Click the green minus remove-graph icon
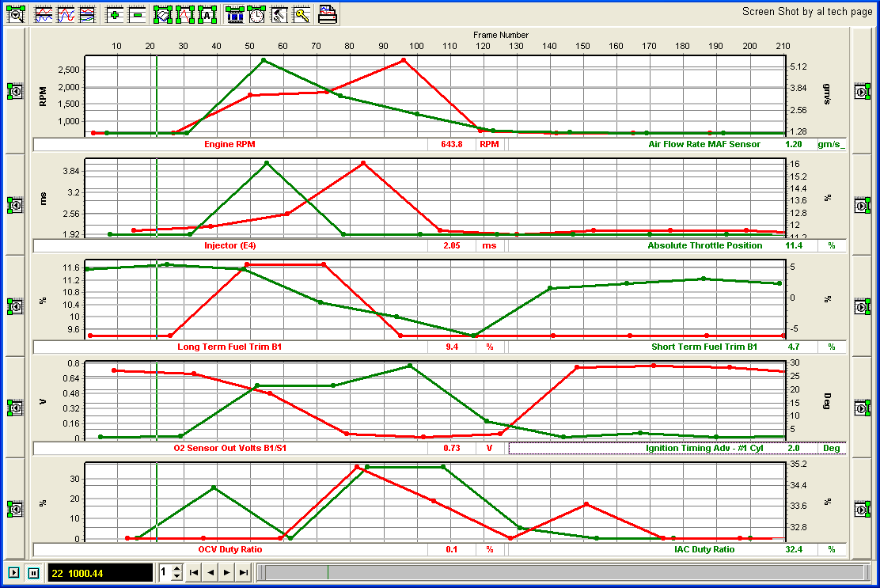 (x=137, y=13)
